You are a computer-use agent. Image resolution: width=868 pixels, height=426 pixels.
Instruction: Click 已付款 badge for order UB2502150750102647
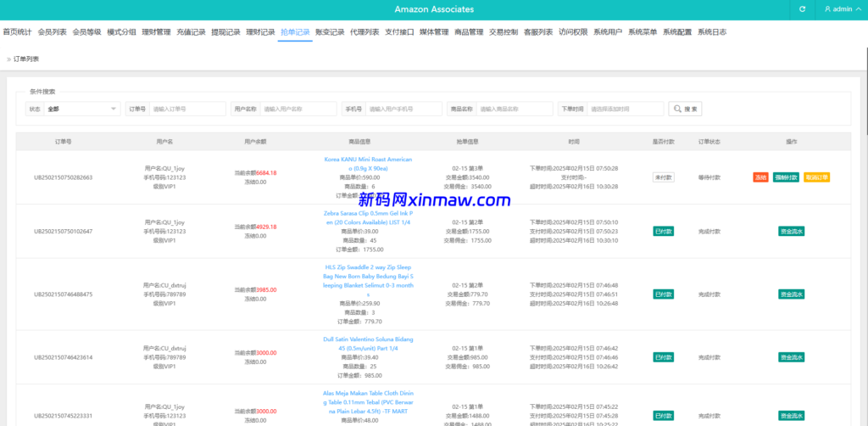point(663,232)
